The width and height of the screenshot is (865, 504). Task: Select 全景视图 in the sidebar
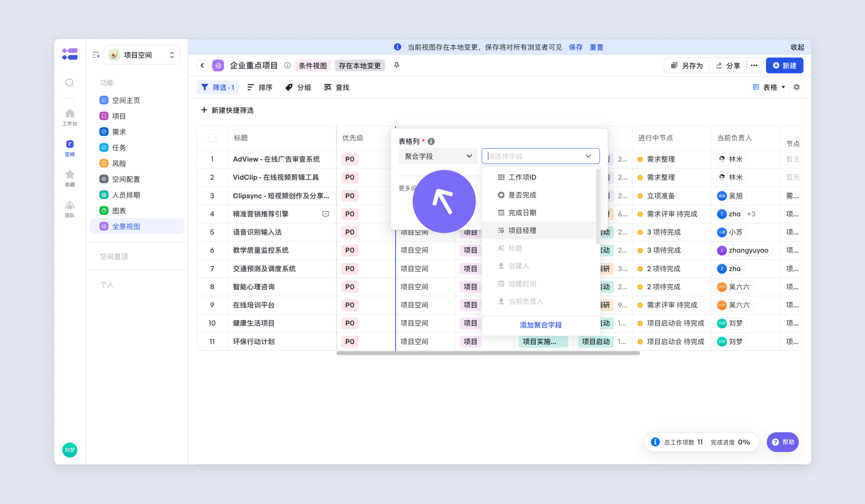pyautogui.click(x=137, y=226)
